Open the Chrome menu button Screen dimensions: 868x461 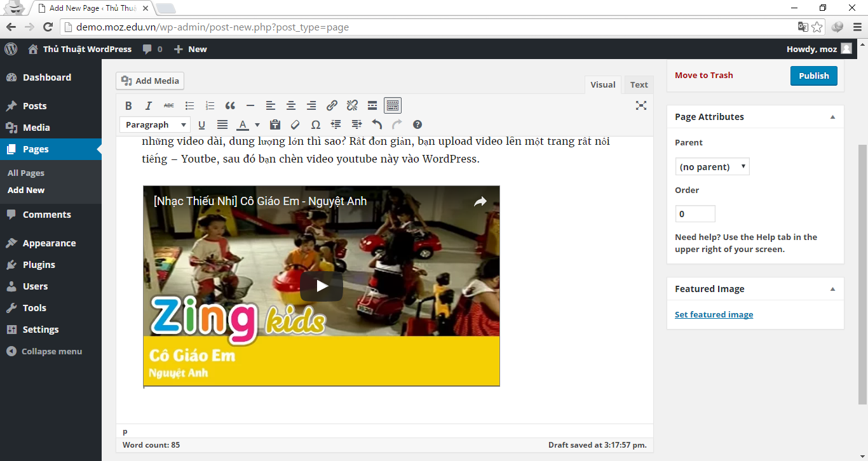(856, 27)
